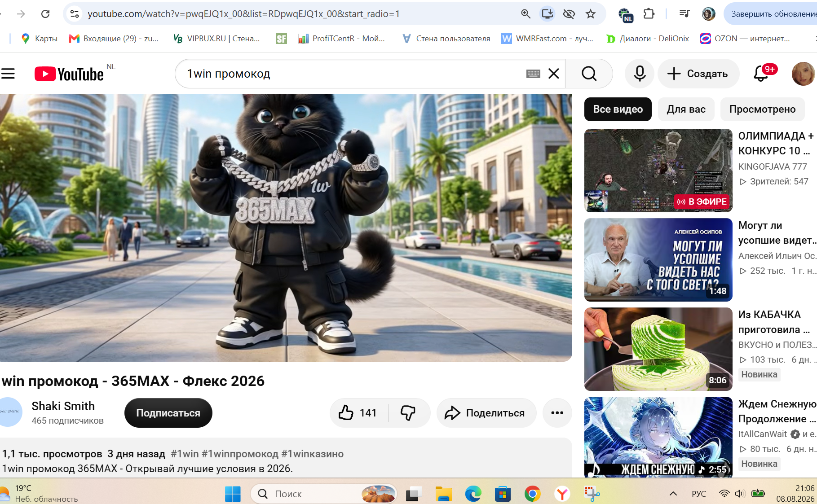The image size is (817, 504).
Task: Open File Explorer from the taskbar
Action: tap(443, 494)
